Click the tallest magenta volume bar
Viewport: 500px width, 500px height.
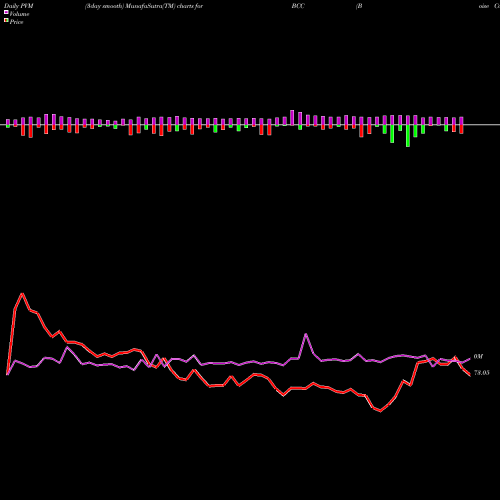point(292,118)
